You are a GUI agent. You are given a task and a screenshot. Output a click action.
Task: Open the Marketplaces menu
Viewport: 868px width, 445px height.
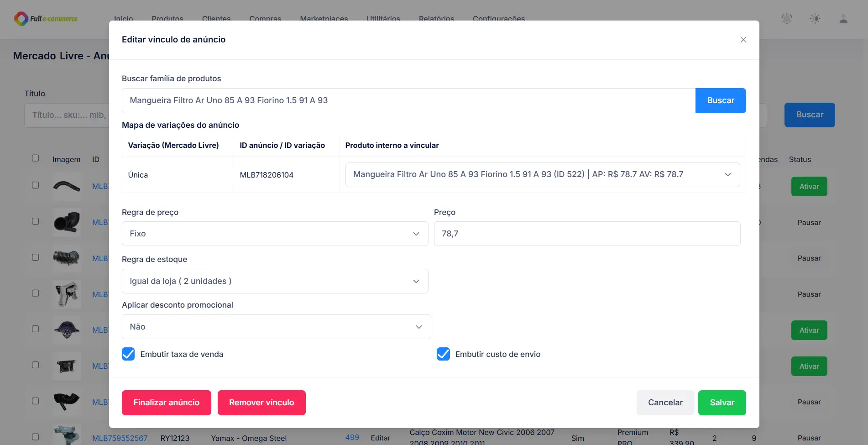click(x=324, y=19)
